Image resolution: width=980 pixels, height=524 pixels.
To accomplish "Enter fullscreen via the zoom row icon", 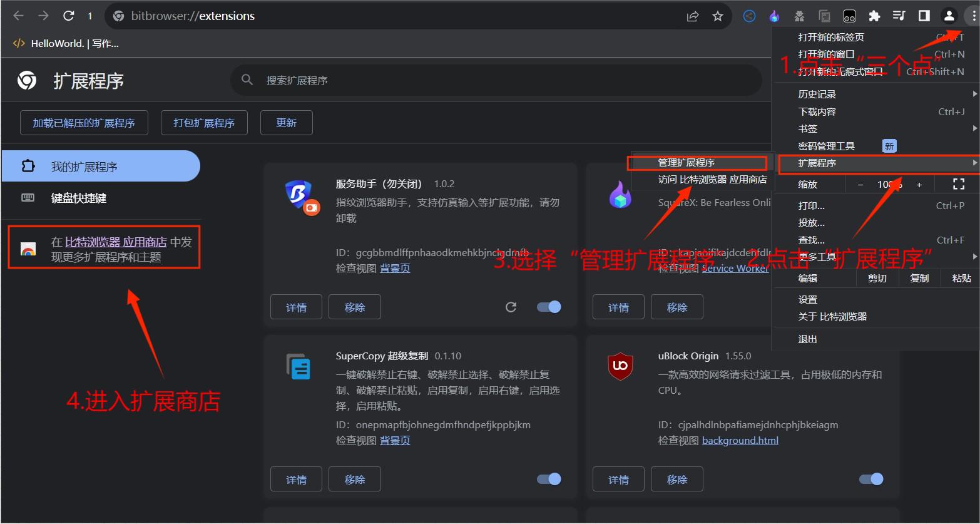I will coord(958,184).
